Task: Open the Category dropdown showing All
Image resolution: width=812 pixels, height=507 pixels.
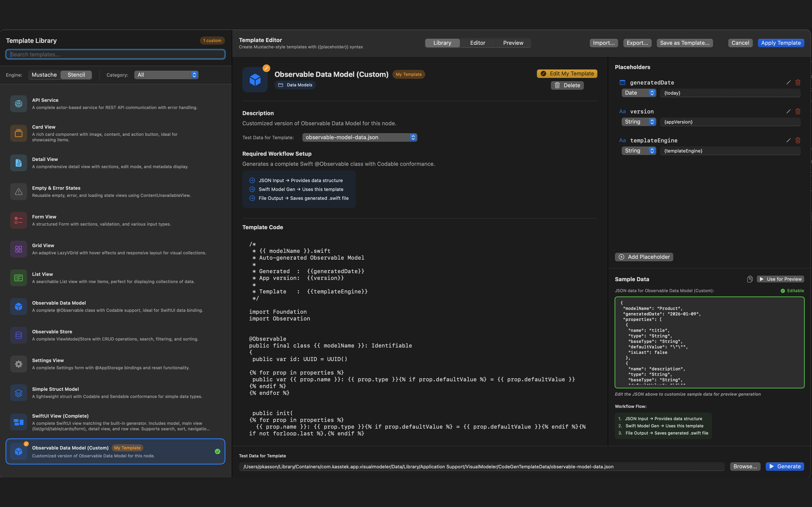Action: point(166,75)
